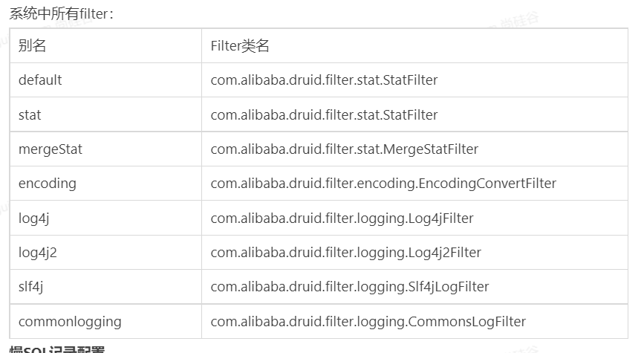This screenshot has width=644, height=353.
Task: Click StatFilter class name in stat row
Action: click(324, 114)
